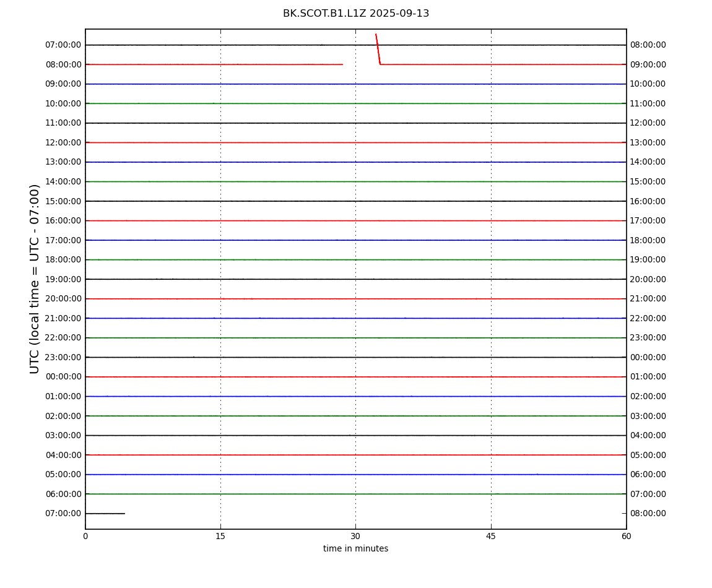712x588 pixels.
Task: Click end-of-row label 14:00:00 on blue trace
Action: point(648,162)
